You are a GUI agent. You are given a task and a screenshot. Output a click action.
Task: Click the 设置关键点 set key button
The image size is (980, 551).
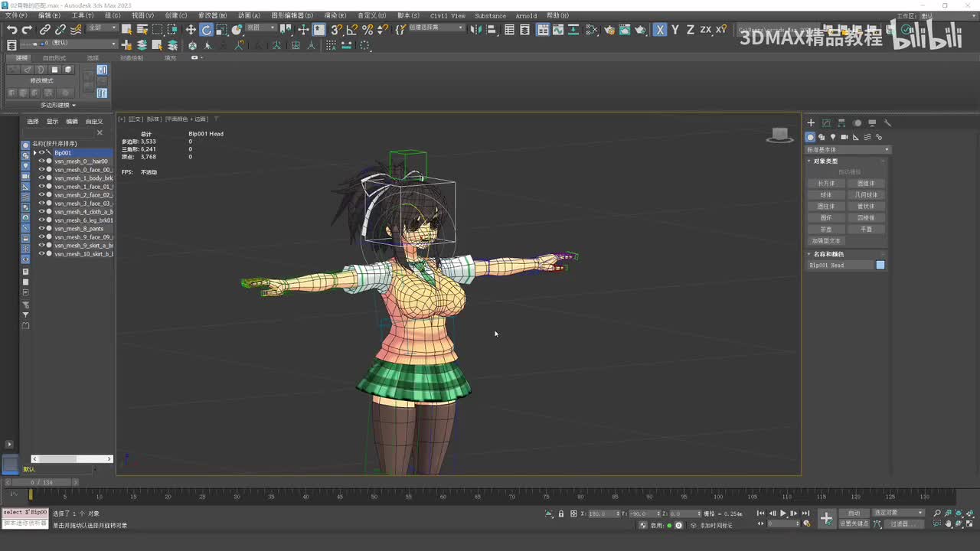point(854,523)
